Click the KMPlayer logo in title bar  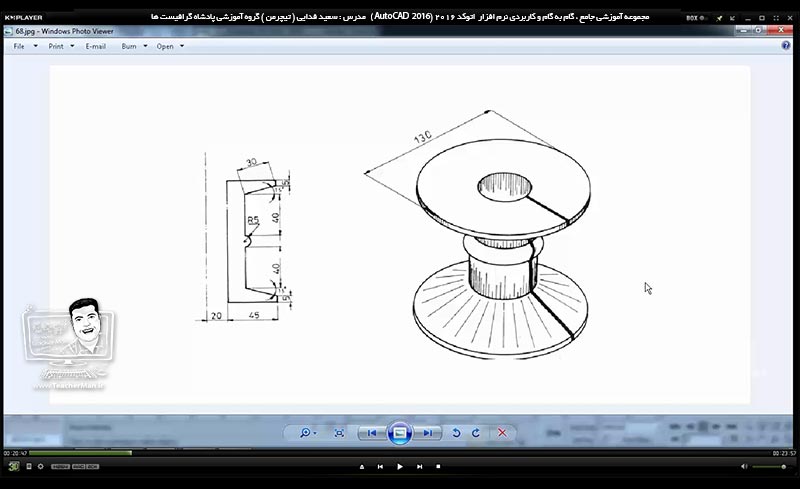coord(23,17)
